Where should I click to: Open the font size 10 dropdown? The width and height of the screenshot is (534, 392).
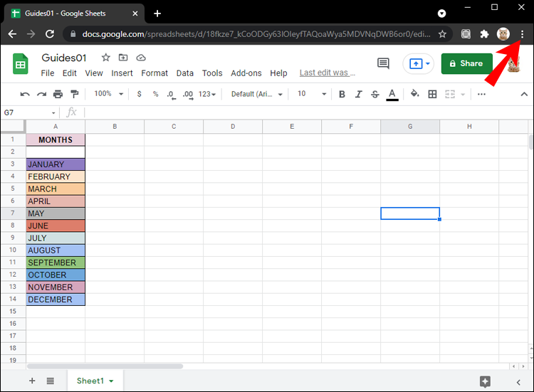[x=311, y=94]
